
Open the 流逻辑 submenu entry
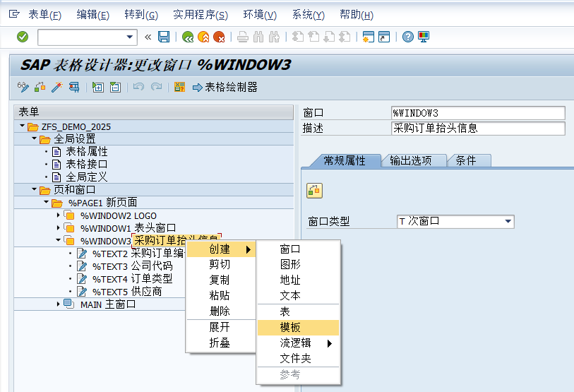tap(299, 343)
